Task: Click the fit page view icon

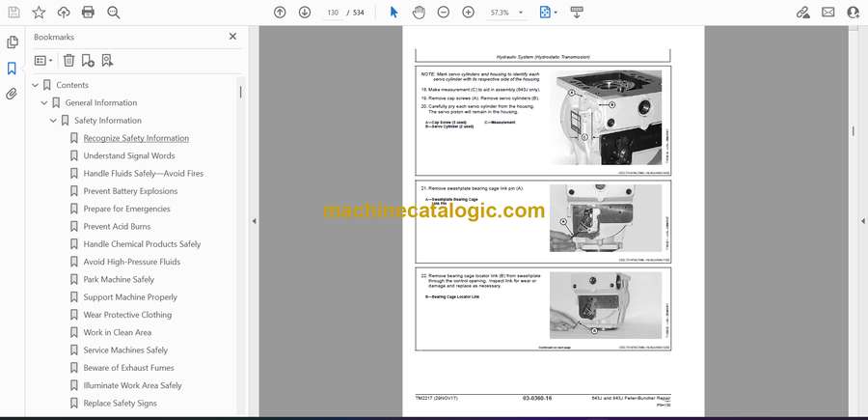Action: (x=545, y=13)
